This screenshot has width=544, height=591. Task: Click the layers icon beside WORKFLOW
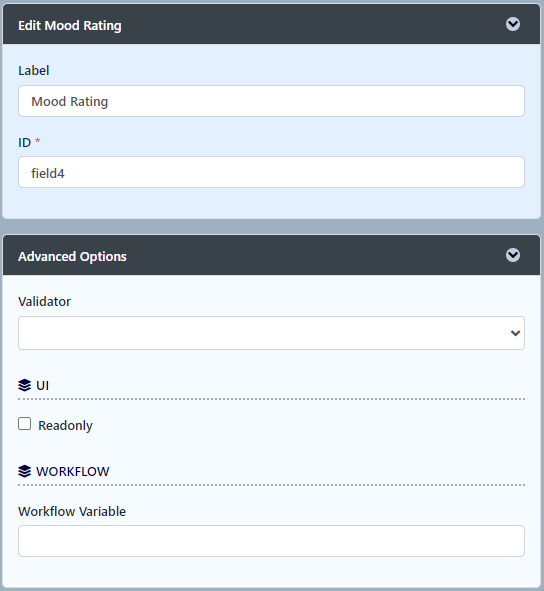pos(25,471)
